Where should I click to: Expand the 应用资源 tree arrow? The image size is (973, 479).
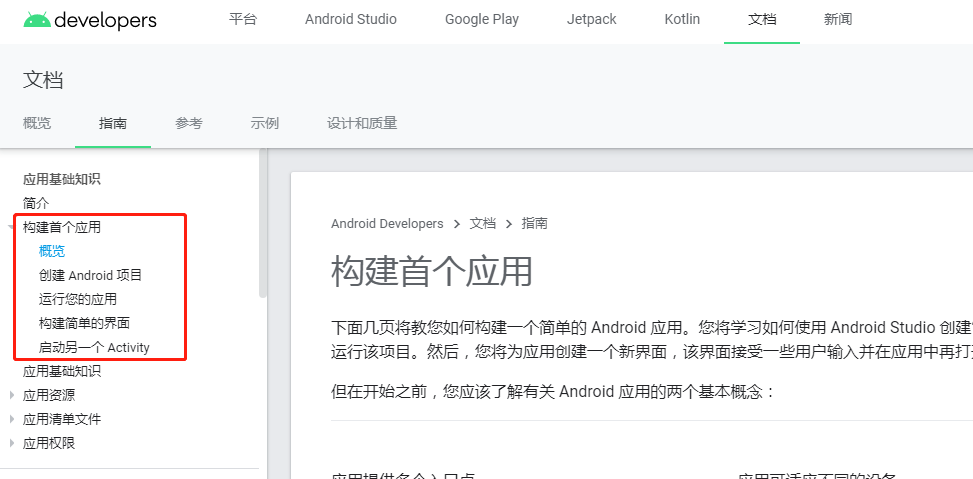point(12,395)
